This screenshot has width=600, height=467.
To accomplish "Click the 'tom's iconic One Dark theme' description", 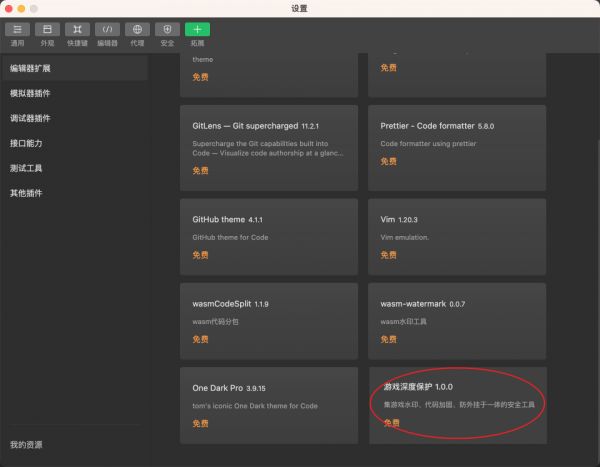I will coord(255,406).
